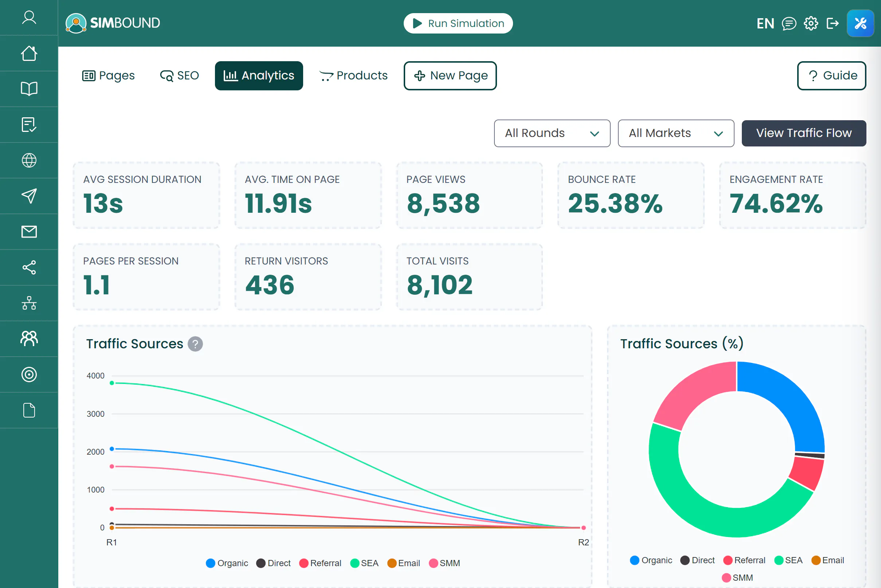
Task: Toggle Direct series in line chart legend
Action: pyautogui.click(x=273, y=563)
